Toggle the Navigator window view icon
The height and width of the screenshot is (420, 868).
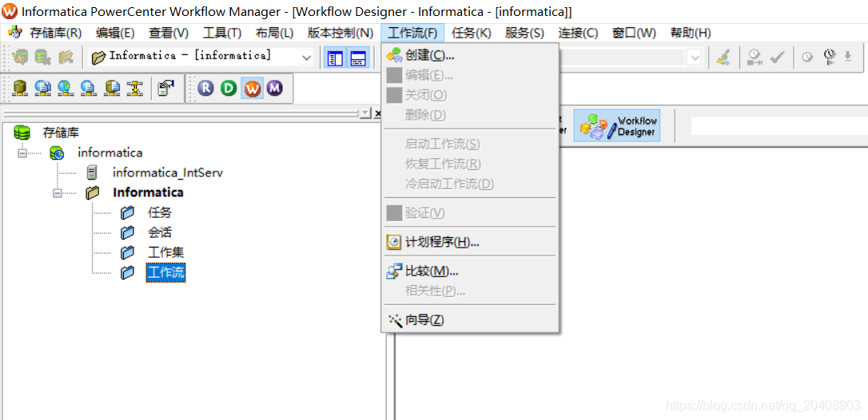tap(336, 57)
